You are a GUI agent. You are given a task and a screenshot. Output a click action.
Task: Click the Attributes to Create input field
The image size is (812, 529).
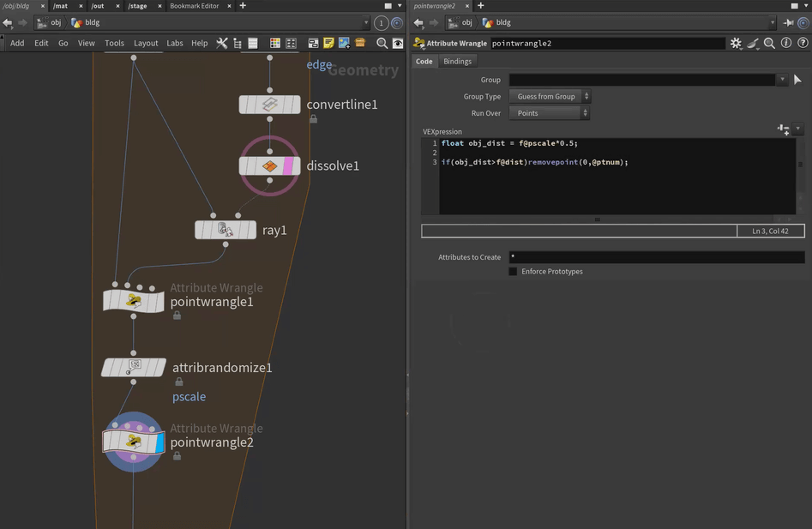[656, 257]
